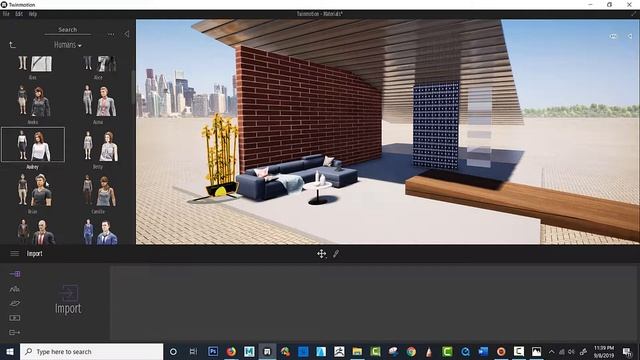Open the Windows Start menu
Screen dimensions: 640x360
click(9, 351)
